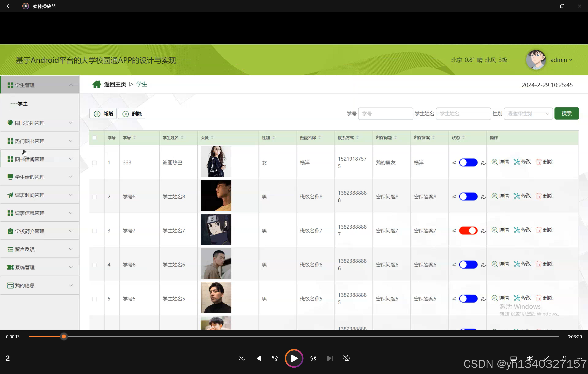Click into the 学号 search field
The image size is (588, 374).
(386, 114)
